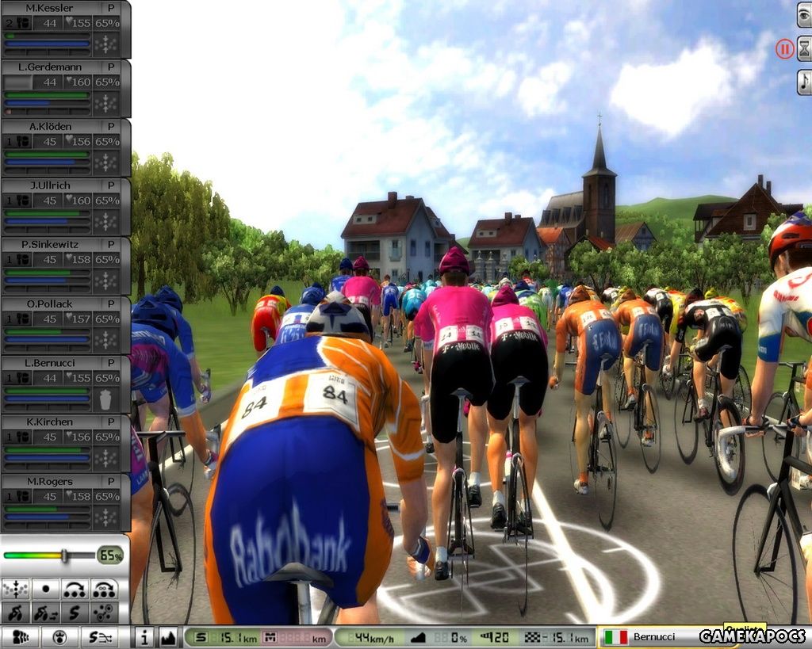Click M.Rogers' feed bottle icon

coord(22,496)
